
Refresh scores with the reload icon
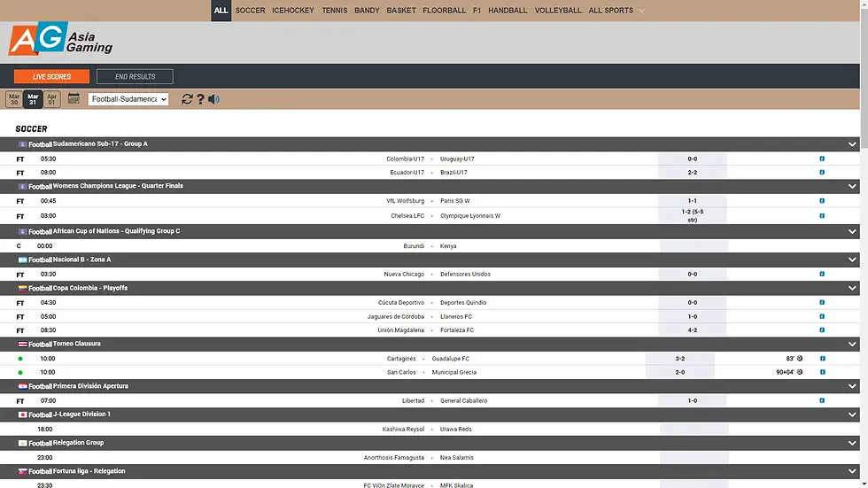click(187, 99)
